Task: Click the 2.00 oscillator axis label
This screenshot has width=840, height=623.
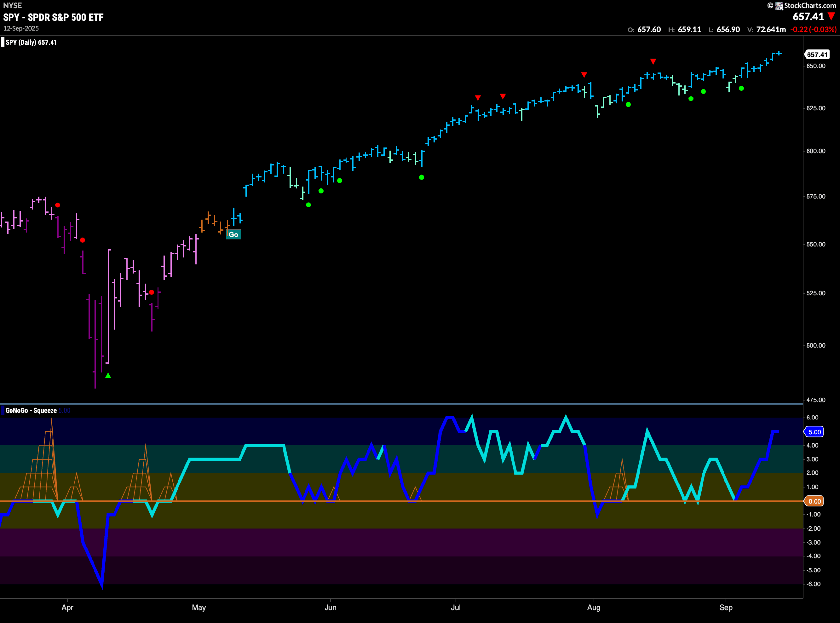Action: tap(812, 473)
